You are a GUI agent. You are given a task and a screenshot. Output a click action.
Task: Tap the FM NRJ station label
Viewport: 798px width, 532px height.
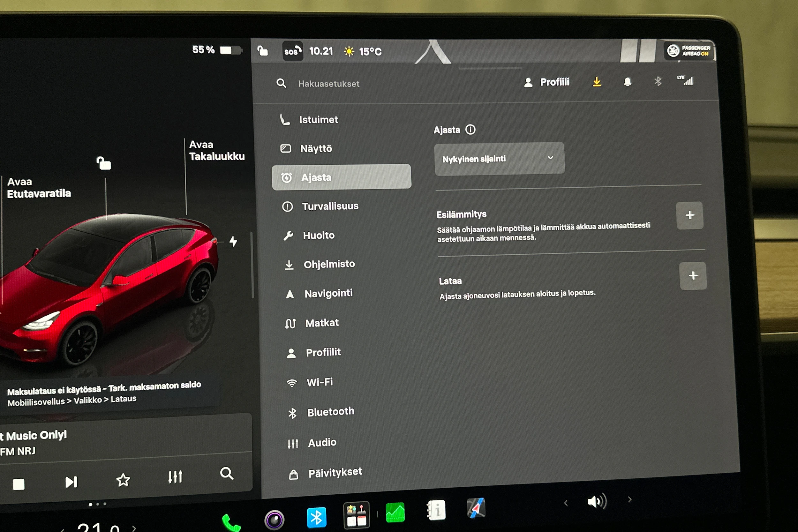[18, 451]
